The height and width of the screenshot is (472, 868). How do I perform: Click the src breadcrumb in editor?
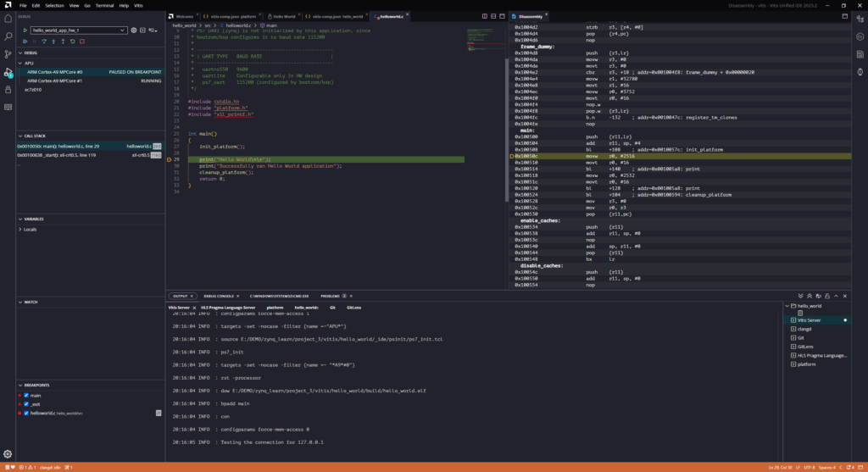(208, 25)
